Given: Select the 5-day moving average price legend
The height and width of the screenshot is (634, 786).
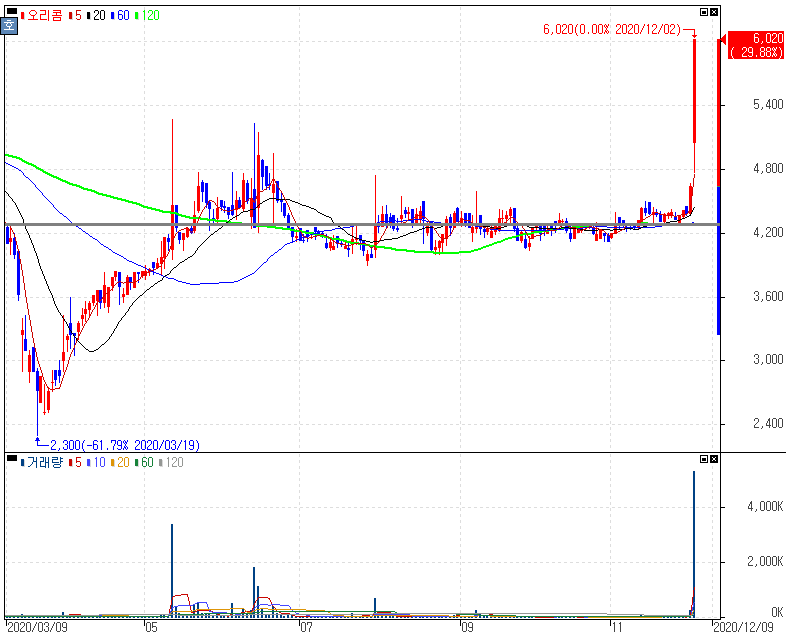Looking at the screenshot, I should 75,16.
